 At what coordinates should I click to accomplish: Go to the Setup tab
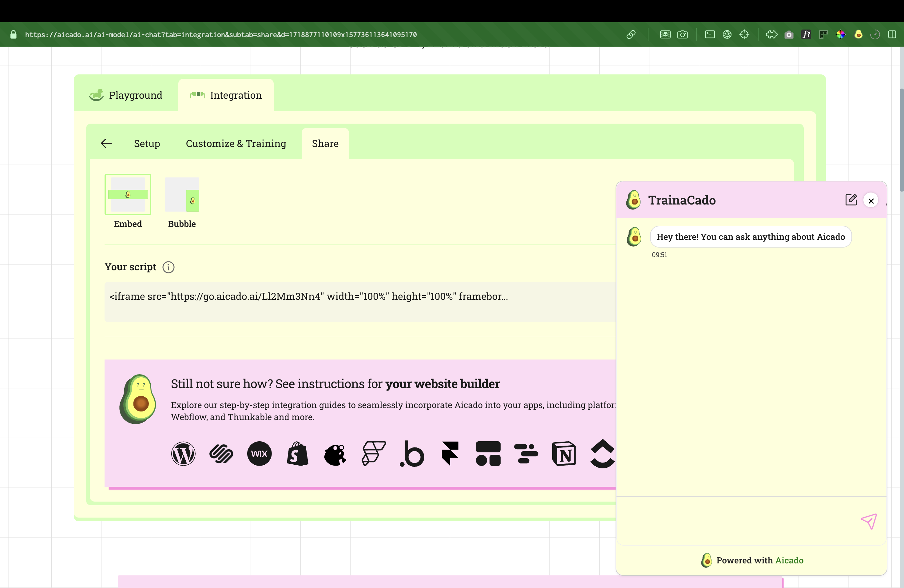pyautogui.click(x=147, y=144)
